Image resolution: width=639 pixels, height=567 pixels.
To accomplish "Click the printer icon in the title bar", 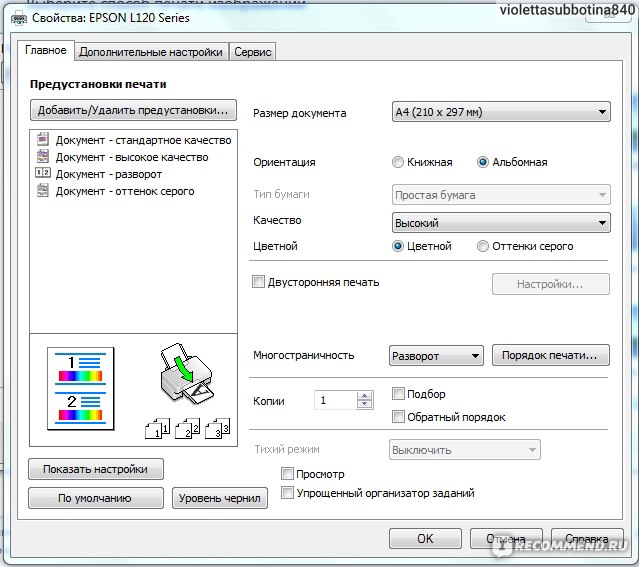I will coord(19,18).
